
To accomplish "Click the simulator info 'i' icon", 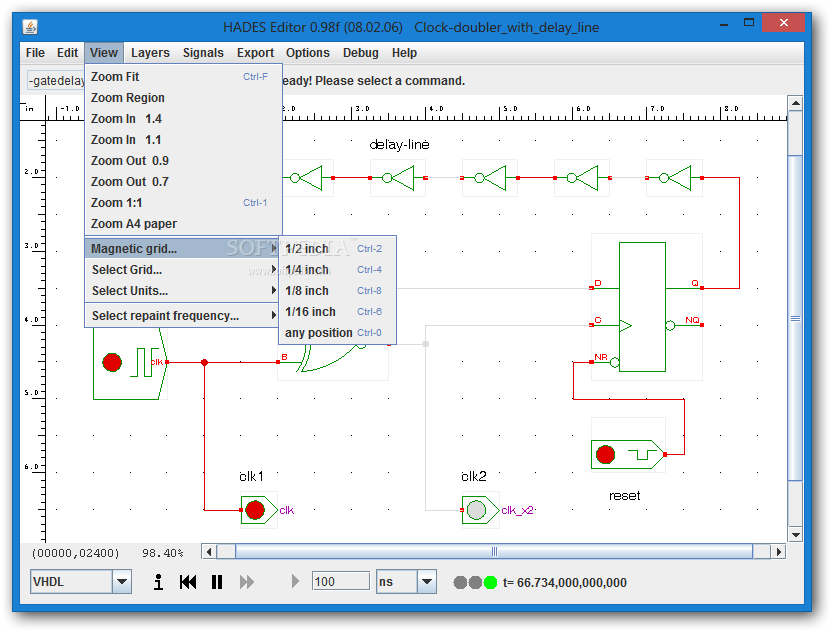I will click(x=158, y=582).
